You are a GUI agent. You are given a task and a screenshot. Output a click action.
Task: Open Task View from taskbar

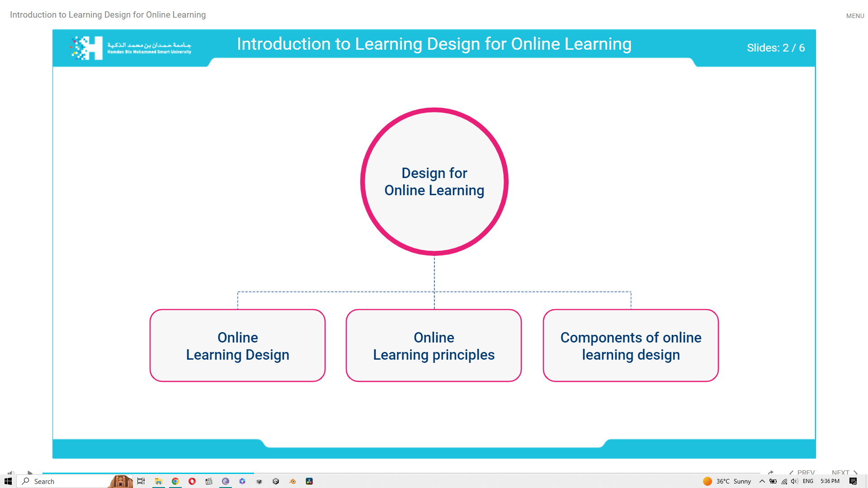click(x=141, y=481)
